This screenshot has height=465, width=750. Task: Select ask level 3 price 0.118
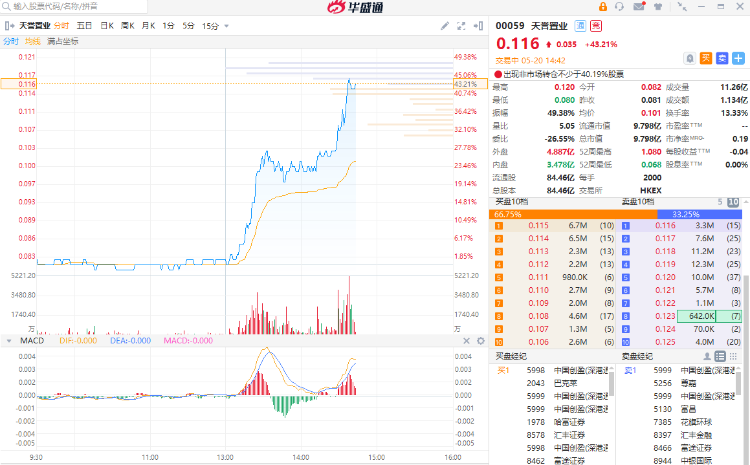665,251
